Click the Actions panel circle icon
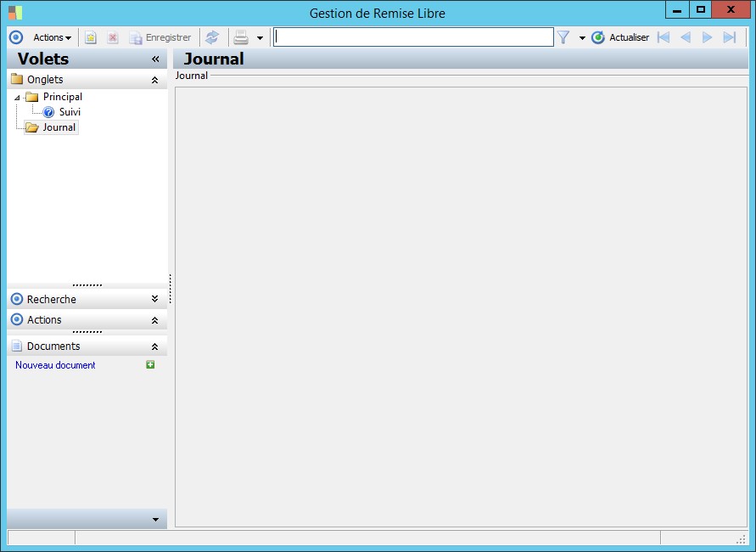Viewport: 756px width, 552px height. [17, 319]
